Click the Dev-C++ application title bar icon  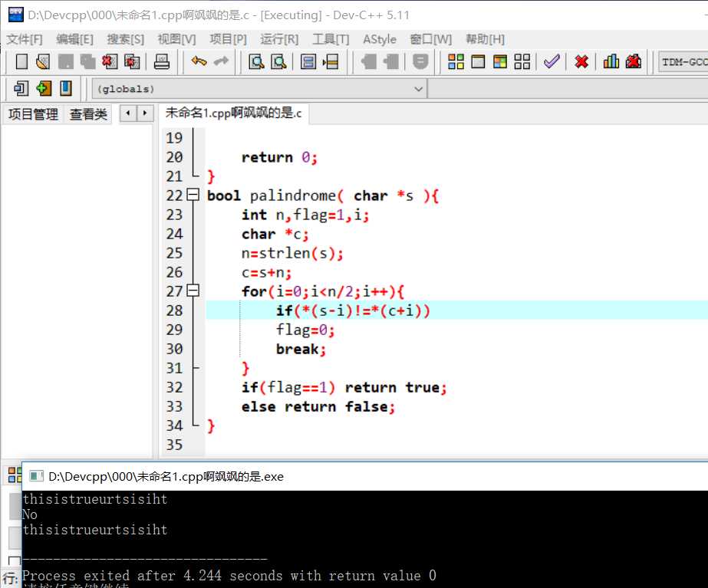click(x=16, y=15)
